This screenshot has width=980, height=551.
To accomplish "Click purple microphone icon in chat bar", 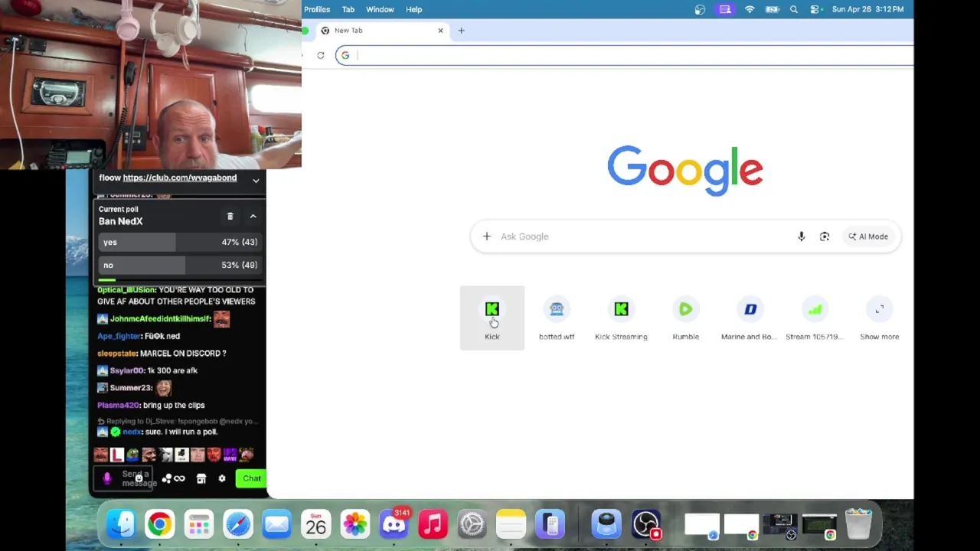I will pyautogui.click(x=107, y=478).
